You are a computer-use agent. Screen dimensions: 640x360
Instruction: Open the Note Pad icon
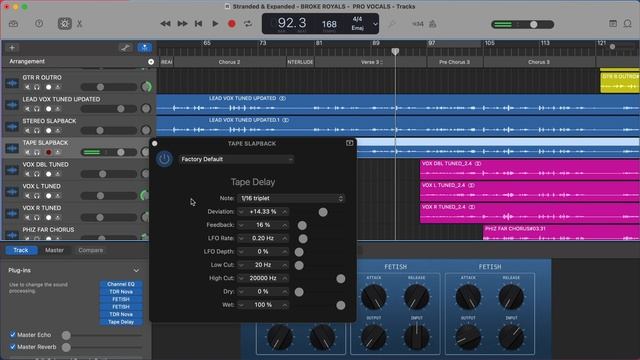pyautogui.click(x=613, y=24)
